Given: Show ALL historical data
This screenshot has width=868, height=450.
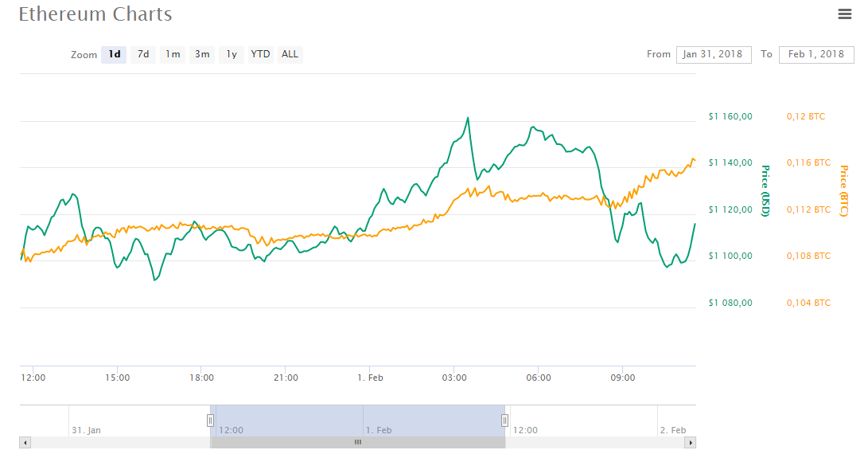Looking at the screenshot, I should tap(290, 54).
